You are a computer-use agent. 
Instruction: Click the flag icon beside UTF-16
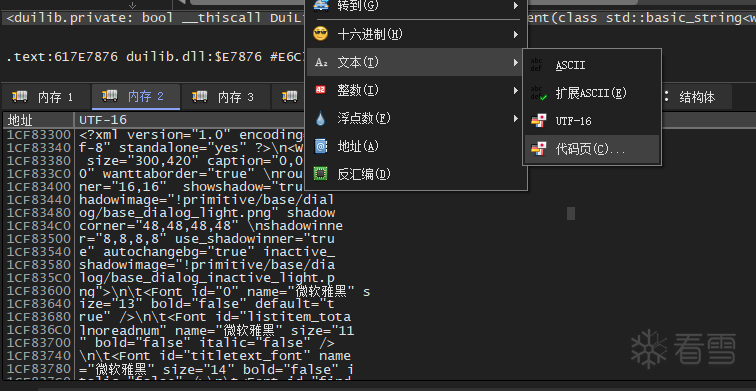coord(538,121)
